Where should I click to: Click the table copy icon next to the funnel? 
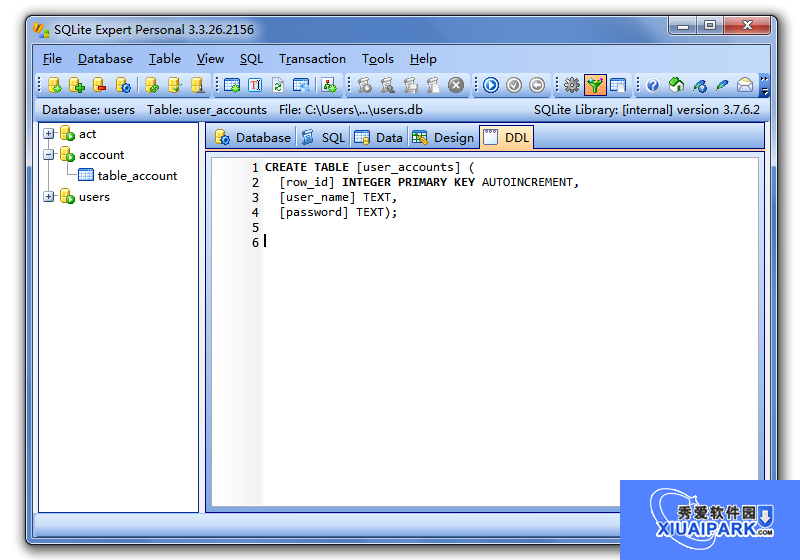(618, 85)
